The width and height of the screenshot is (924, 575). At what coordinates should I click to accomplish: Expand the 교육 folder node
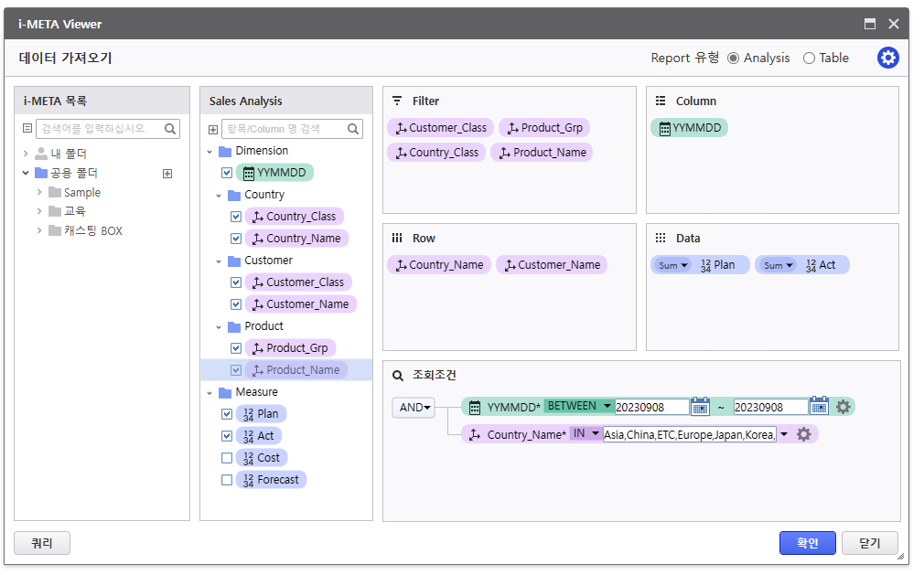39,210
